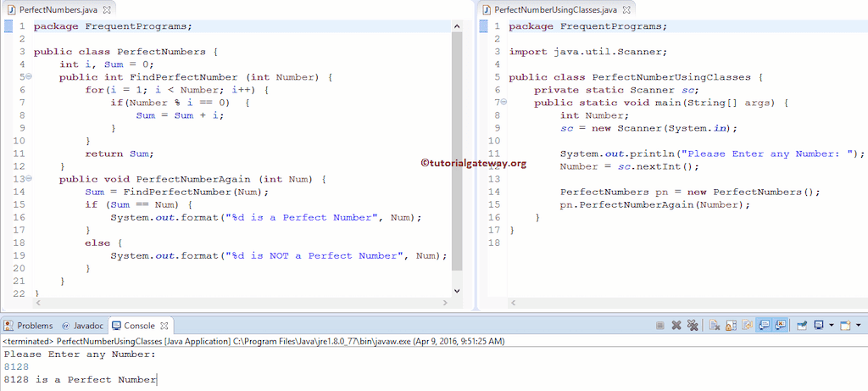The image size is (868, 391).
Task: Toggle Word Wrap in the Console toolbar
Action: tap(748, 326)
